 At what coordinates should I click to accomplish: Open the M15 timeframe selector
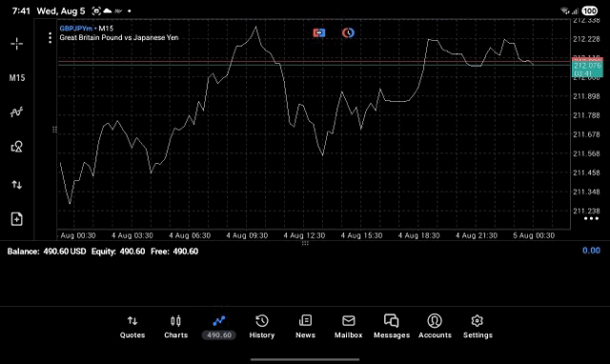pyautogui.click(x=17, y=78)
